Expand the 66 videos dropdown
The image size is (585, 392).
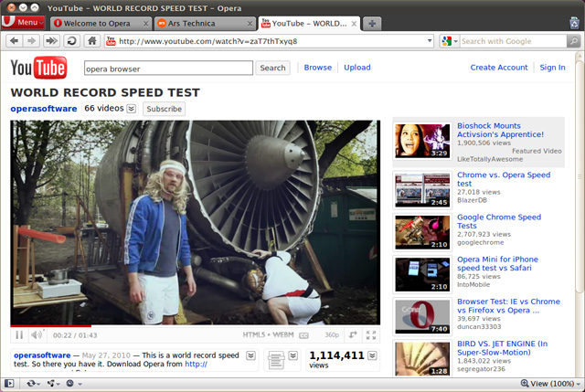pyautogui.click(x=131, y=109)
